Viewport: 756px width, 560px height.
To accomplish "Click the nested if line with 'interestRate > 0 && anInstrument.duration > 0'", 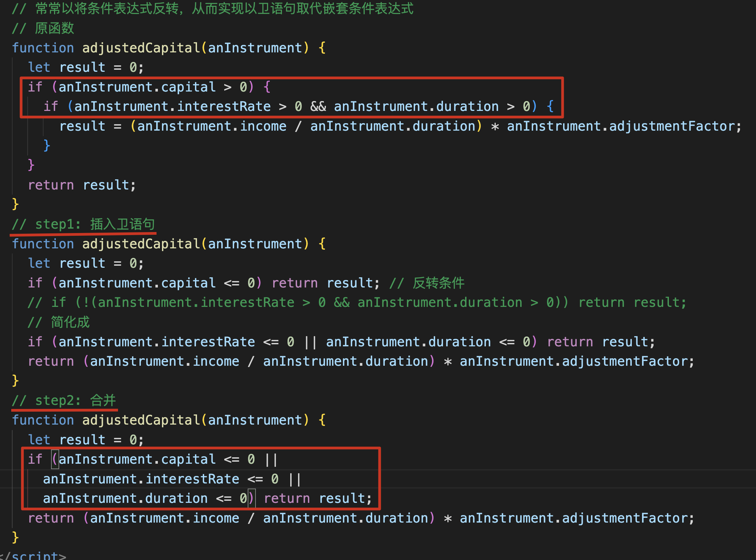I will point(299,106).
